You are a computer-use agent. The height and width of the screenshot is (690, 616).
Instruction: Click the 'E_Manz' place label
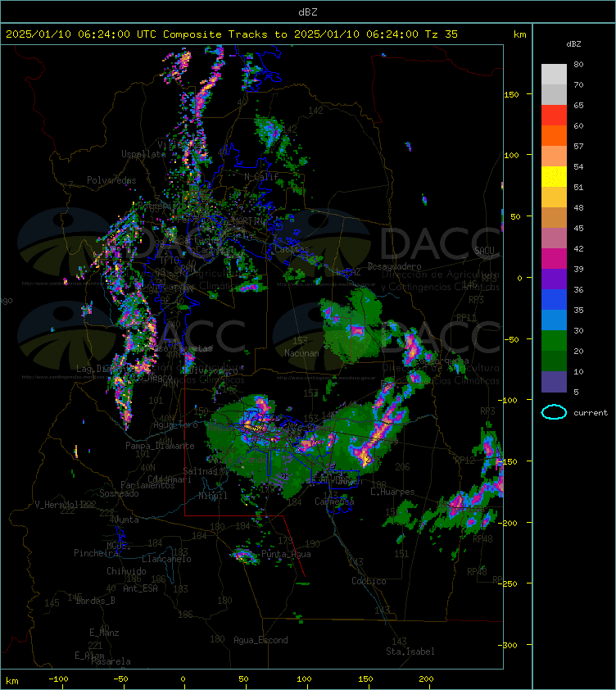tap(104, 633)
